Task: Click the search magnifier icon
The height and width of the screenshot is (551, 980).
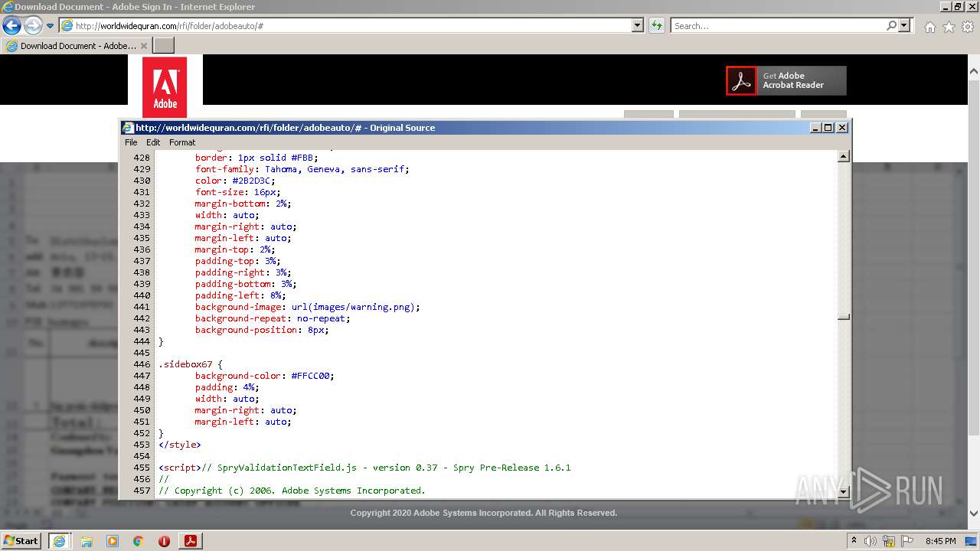Action: point(891,26)
